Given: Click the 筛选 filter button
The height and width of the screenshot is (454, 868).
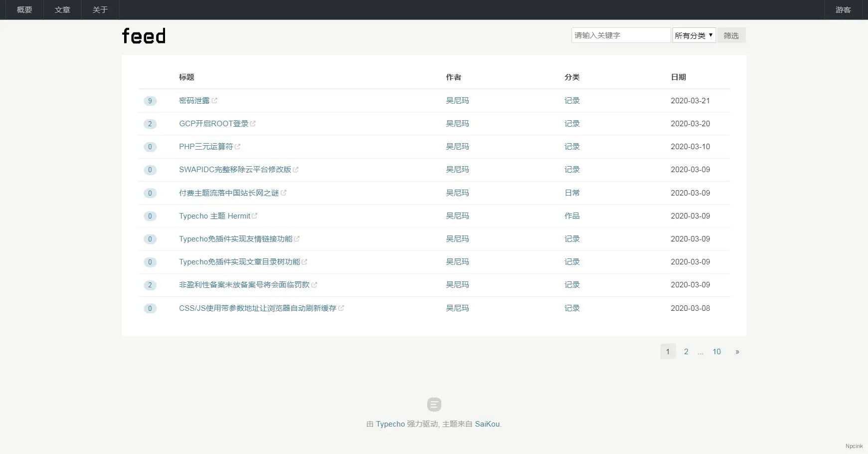Looking at the screenshot, I should click(731, 35).
